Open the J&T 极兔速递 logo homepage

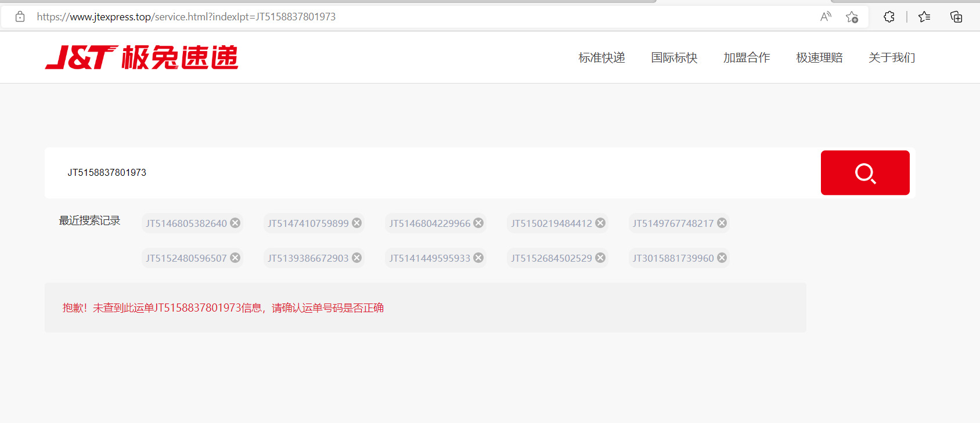(x=142, y=57)
